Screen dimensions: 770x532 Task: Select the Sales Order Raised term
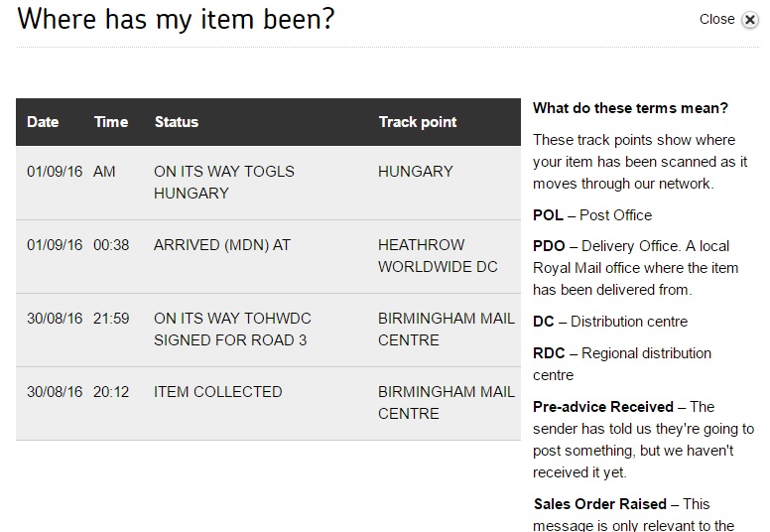pos(600,504)
